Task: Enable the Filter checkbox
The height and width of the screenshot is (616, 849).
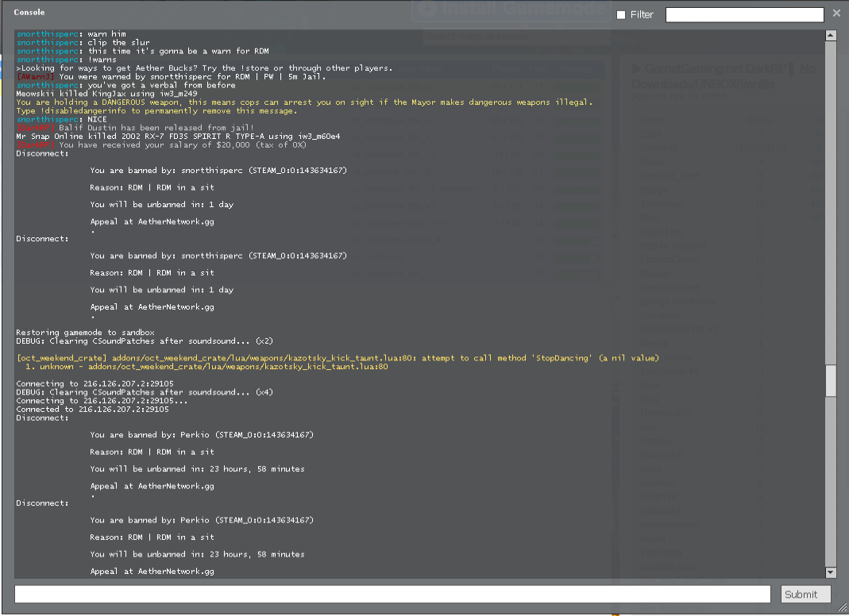Action: point(621,15)
